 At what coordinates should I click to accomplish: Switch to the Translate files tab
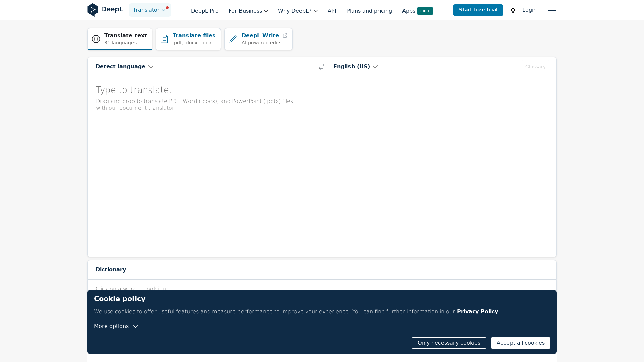188,39
